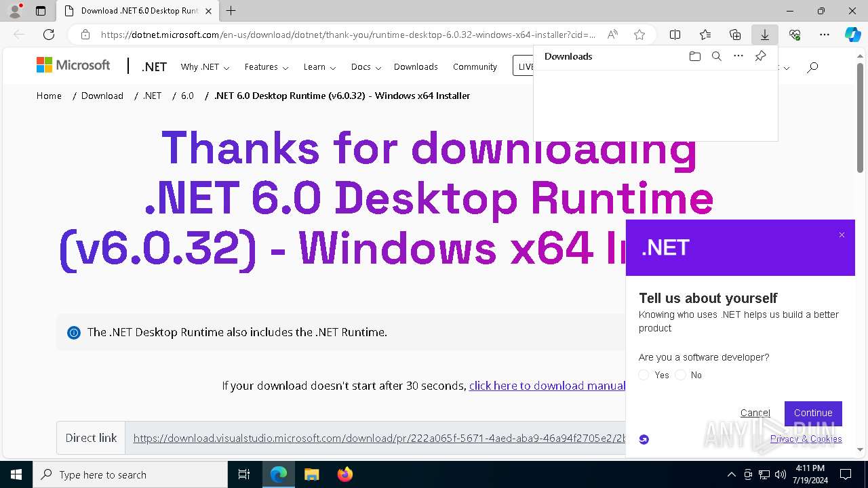This screenshot has width=868, height=488.
Task: Select Yes for software developer
Action: [644, 375]
